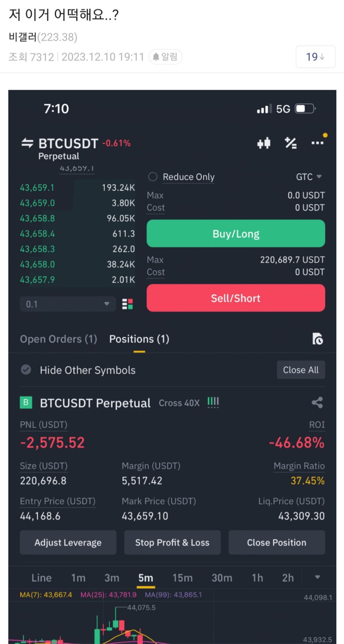Select the 15m chart interval
344x644 pixels.
[182, 578]
